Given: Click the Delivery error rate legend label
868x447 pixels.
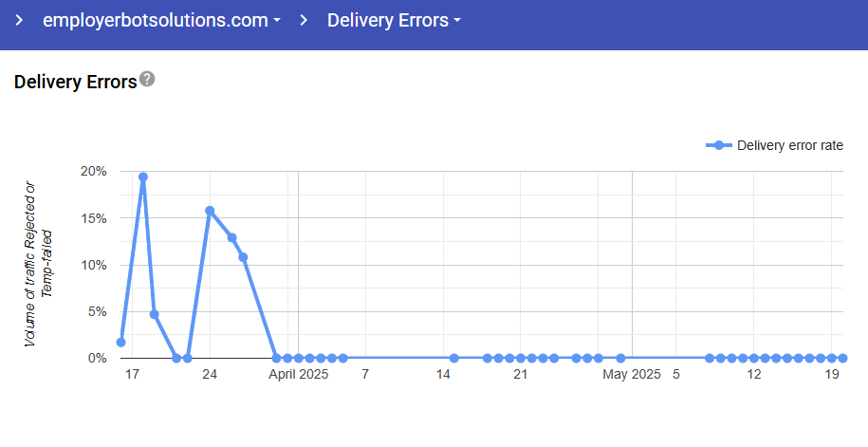Looking at the screenshot, I should (789, 145).
